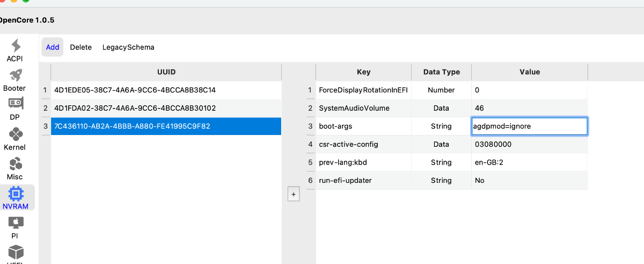Open LegacySchema tab
Viewport: 644px width, 264px height.
point(128,47)
